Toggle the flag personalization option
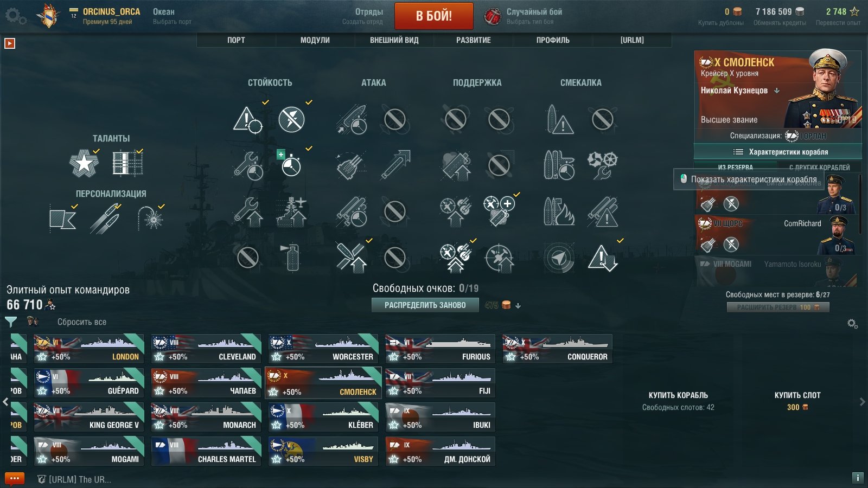The image size is (868, 488). coord(62,219)
